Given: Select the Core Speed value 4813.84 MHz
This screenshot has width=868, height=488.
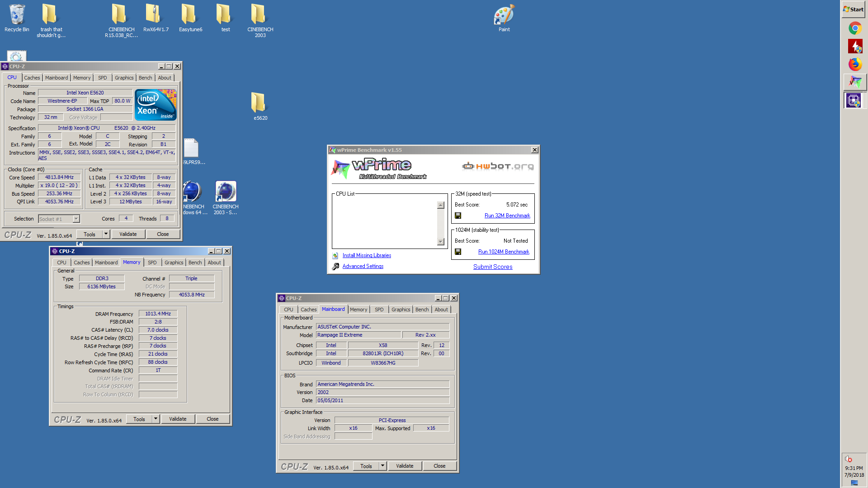Looking at the screenshot, I should point(59,177).
